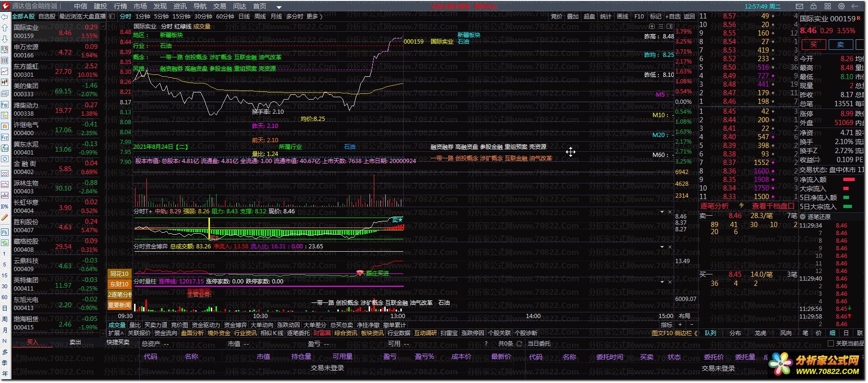
Task: Click the 通达信 app logo icon
Action: click(6, 6)
